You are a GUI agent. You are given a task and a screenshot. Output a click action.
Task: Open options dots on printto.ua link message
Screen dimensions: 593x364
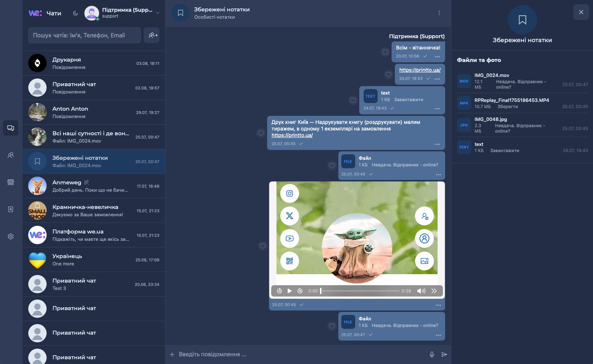pyautogui.click(x=437, y=79)
